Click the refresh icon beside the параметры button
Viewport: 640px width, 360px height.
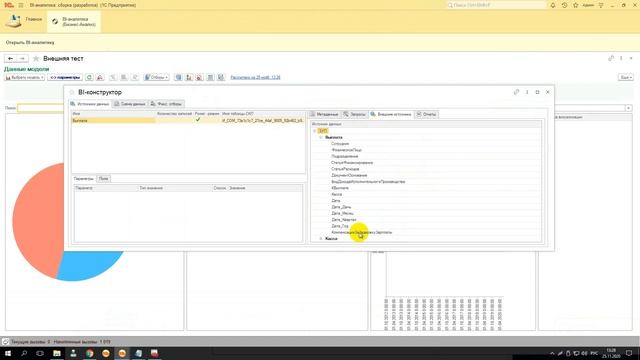coord(89,77)
